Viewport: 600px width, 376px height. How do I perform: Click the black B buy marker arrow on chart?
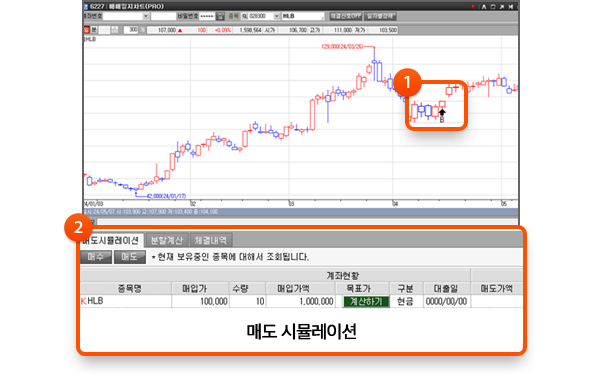pos(442,113)
